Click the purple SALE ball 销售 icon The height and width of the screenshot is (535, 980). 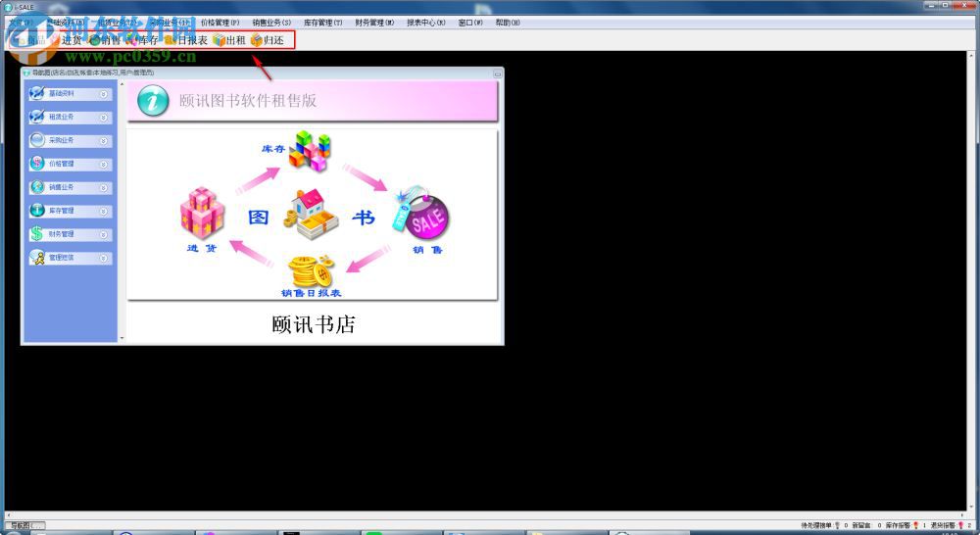tap(420, 214)
